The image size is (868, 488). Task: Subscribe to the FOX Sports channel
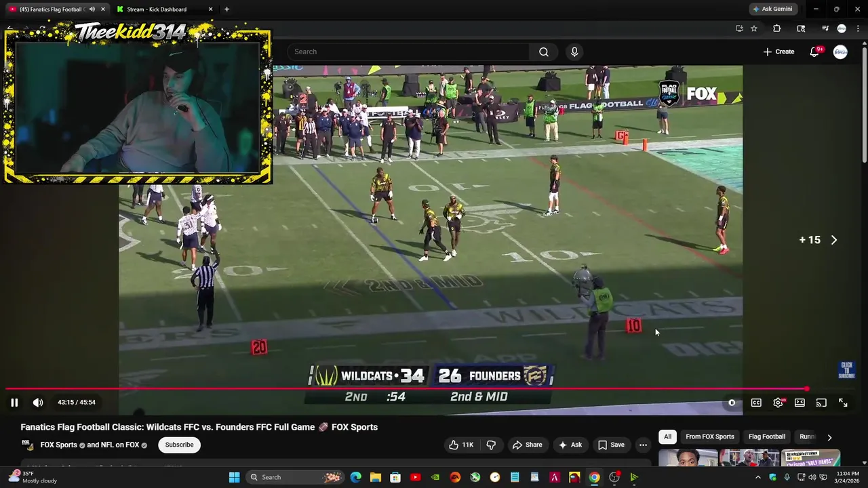[x=180, y=445]
